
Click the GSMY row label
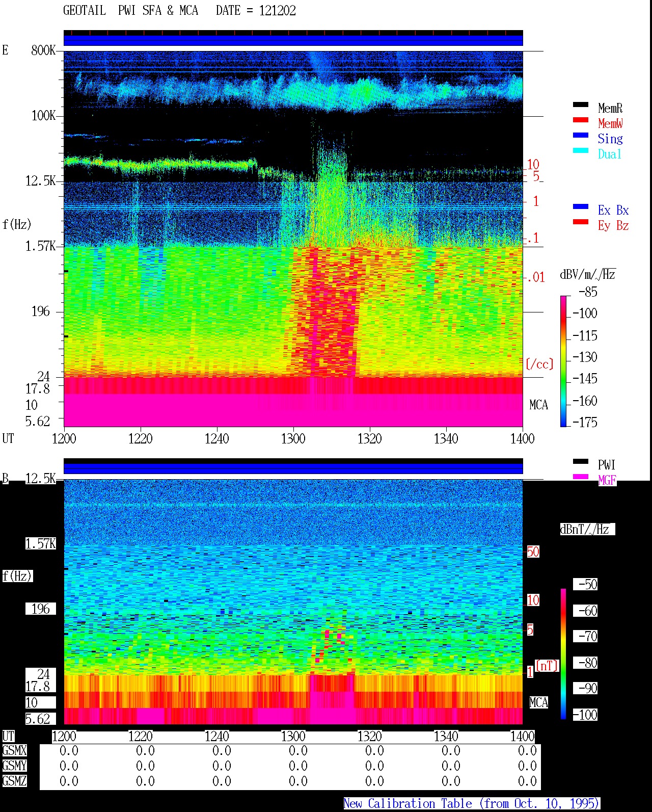14,766
